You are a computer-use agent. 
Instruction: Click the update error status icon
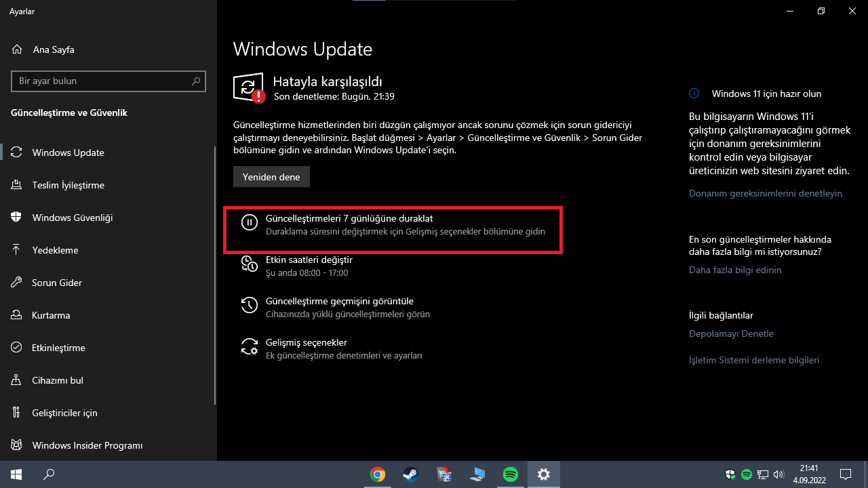coord(249,88)
